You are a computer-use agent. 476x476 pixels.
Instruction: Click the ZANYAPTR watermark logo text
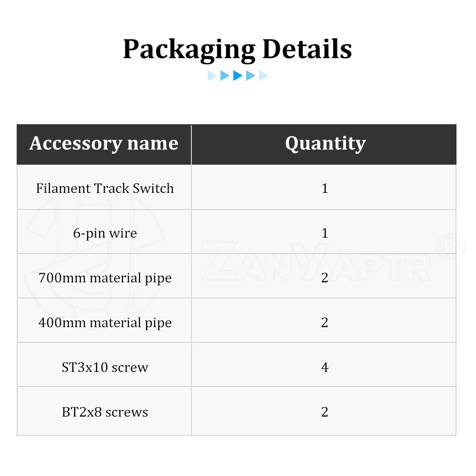[317, 261]
